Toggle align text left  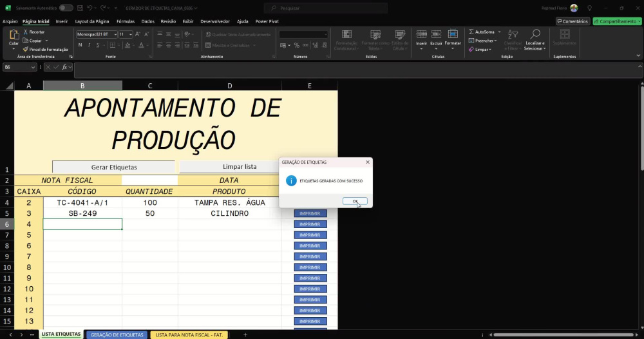point(160,45)
